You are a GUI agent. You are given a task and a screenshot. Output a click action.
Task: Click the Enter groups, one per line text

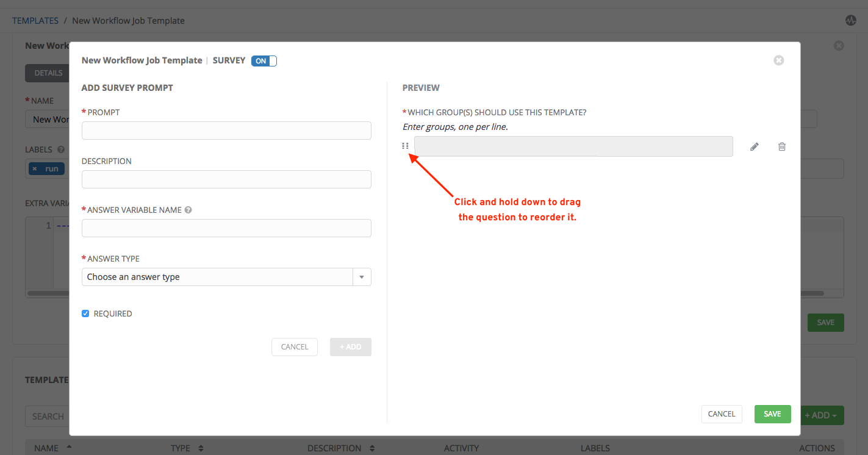(x=455, y=127)
